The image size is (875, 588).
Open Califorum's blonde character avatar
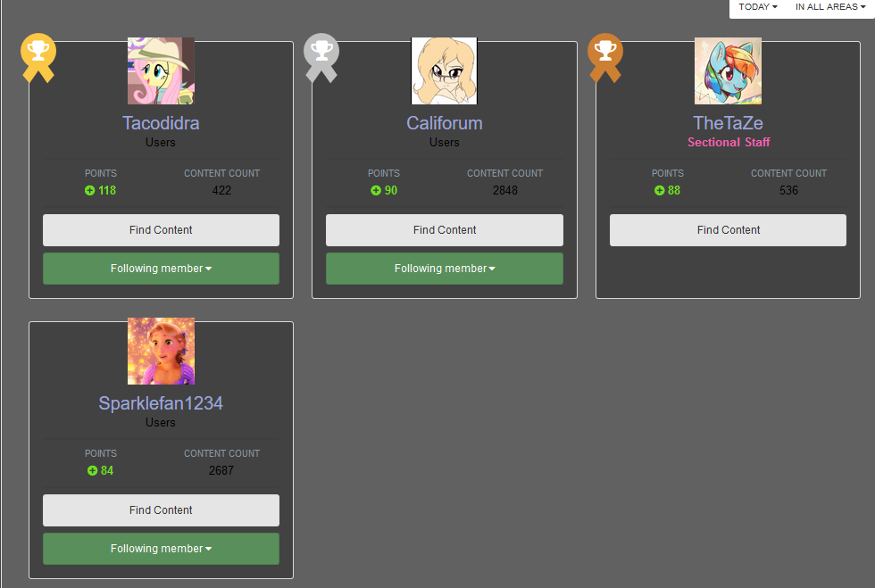pyautogui.click(x=445, y=70)
